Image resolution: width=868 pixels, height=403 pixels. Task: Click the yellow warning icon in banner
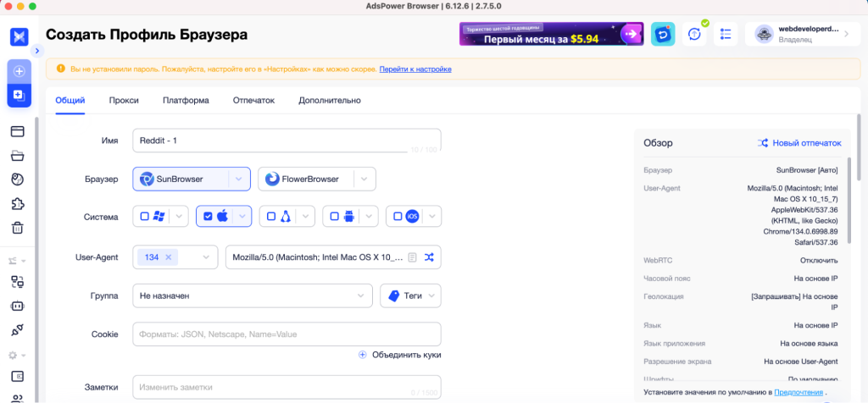coord(61,69)
